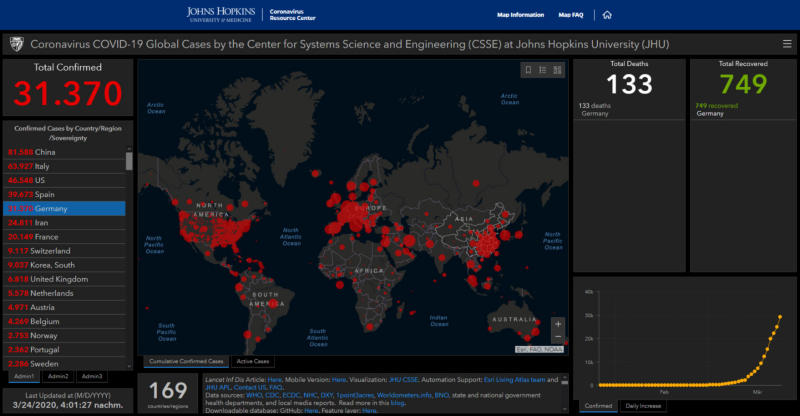The width and height of the screenshot is (800, 416).
Task: Open the basemap gallery icon
Action: tap(556, 70)
